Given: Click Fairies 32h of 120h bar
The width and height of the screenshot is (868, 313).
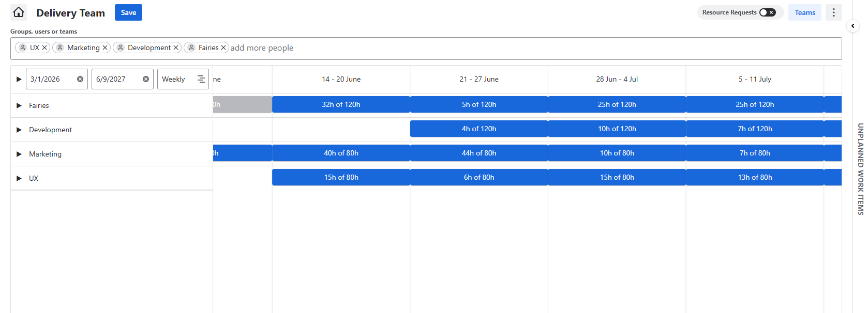Looking at the screenshot, I should pyautogui.click(x=341, y=104).
